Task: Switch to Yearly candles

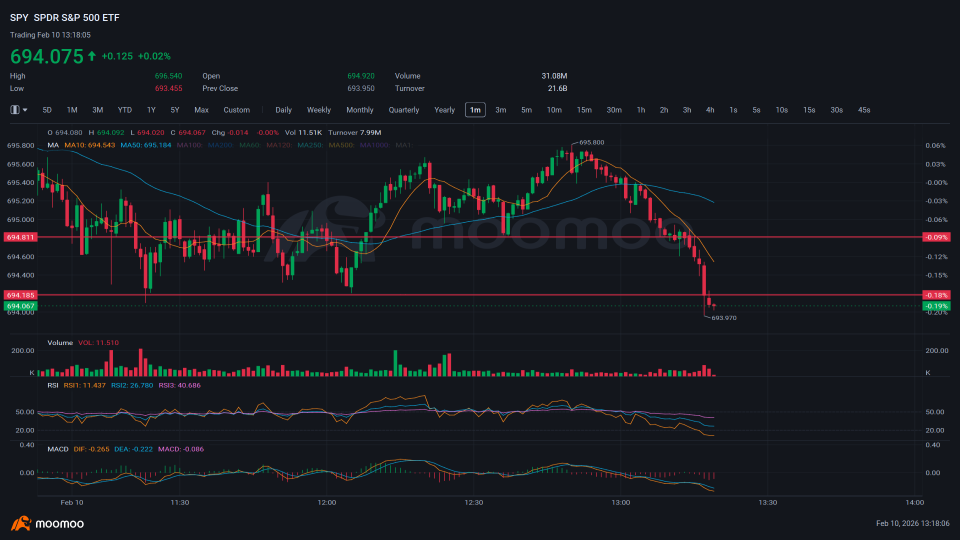Action: pos(444,110)
